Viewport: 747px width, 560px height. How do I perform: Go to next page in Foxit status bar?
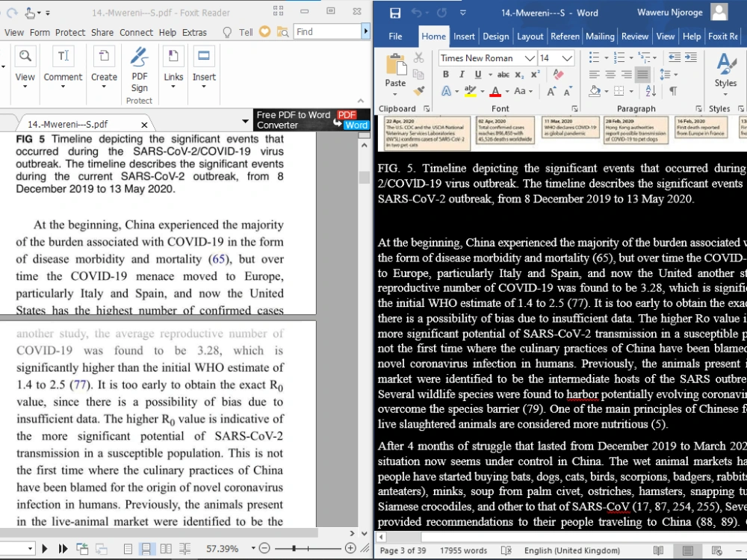point(45,549)
